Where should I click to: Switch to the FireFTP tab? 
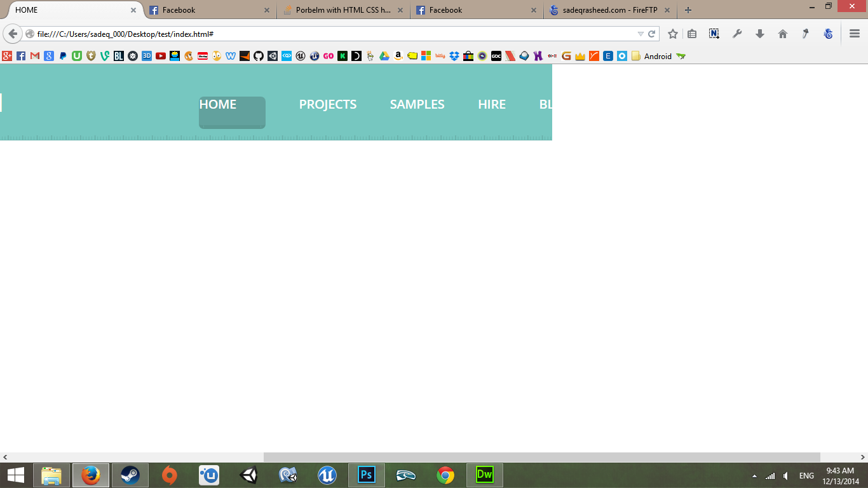coord(609,10)
